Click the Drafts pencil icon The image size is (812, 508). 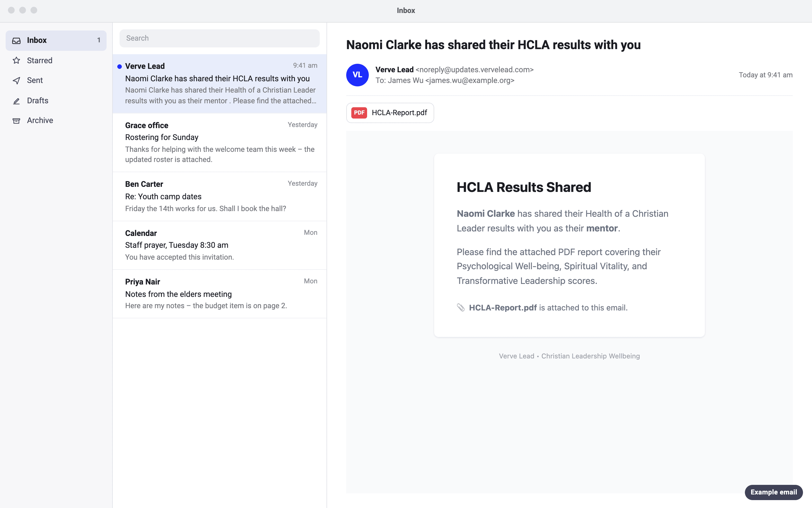click(16, 101)
